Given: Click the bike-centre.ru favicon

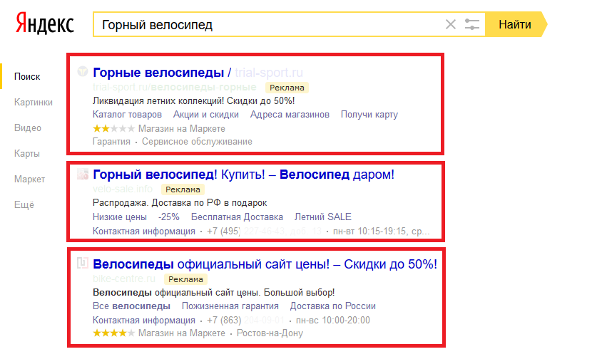Looking at the screenshot, I should pos(83,263).
